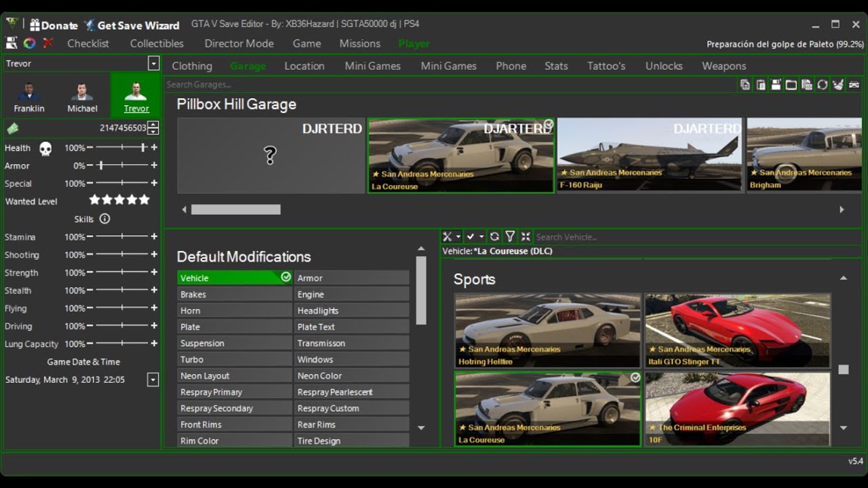Click garage list left scroll arrow
Screen dimensions: 868x488
(x=184, y=209)
